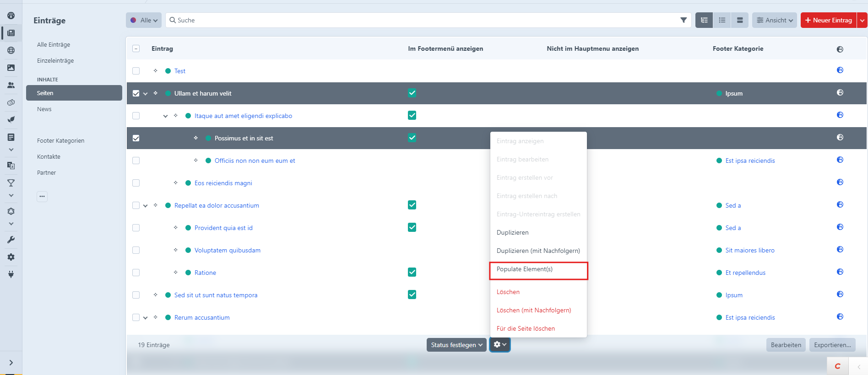Switch to the cards view mode
Screen dimensions: 868x375
tap(739, 20)
